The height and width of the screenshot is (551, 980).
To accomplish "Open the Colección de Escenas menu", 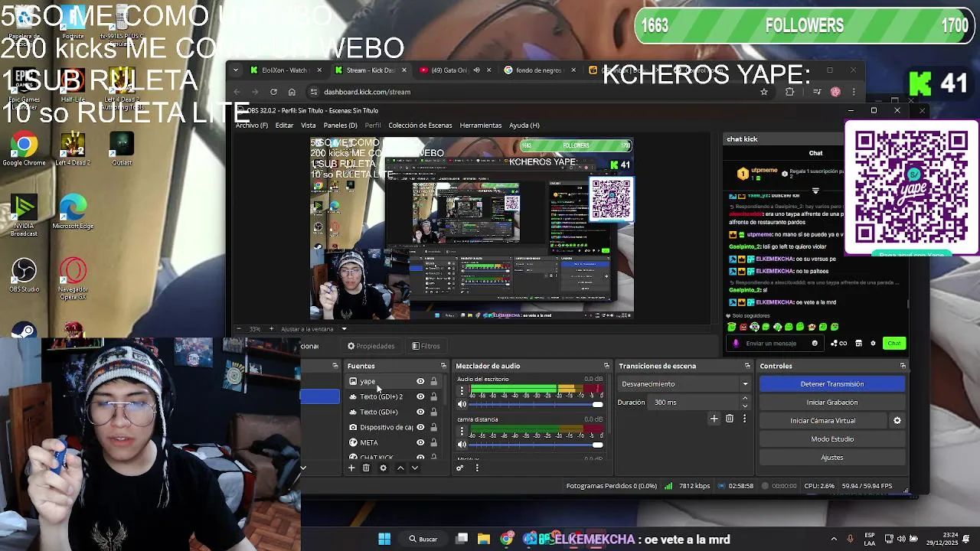I will [420, 126].
